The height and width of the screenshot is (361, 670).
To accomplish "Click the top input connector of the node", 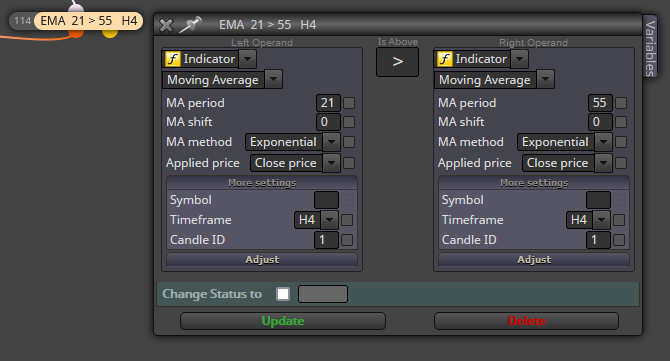I will click(76, 8).
